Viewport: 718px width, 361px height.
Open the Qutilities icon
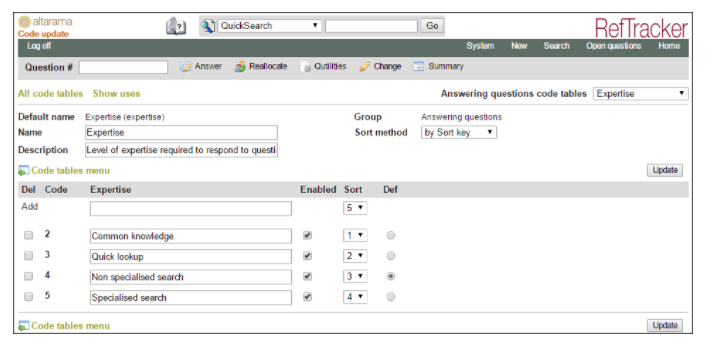click(x=306, y=67)
